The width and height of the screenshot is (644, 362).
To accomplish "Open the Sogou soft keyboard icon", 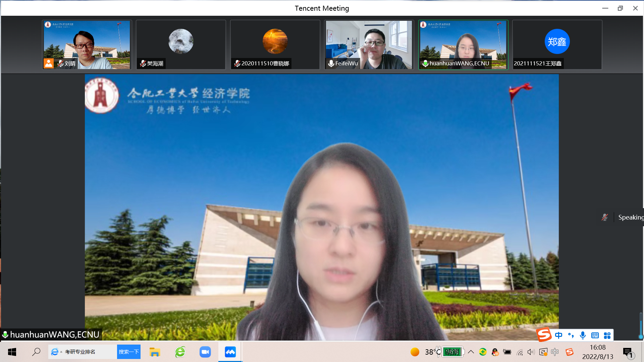I will click(595, 335).
